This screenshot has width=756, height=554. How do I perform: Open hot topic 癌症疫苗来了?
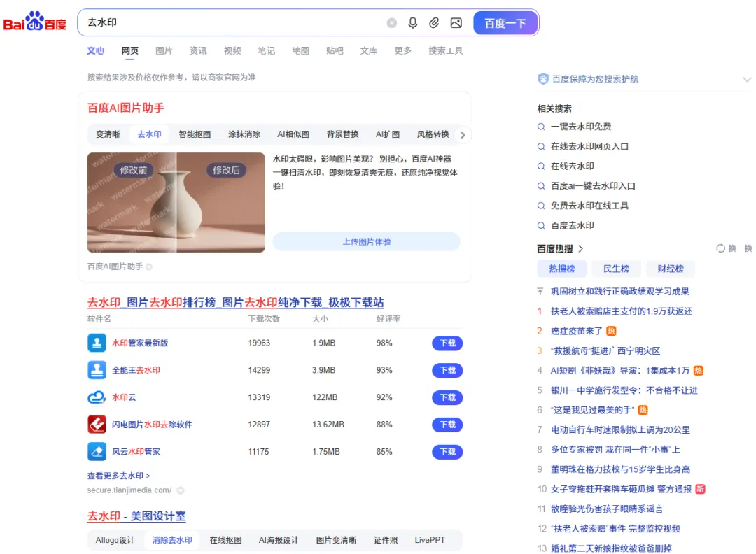(x=577, y=331)
